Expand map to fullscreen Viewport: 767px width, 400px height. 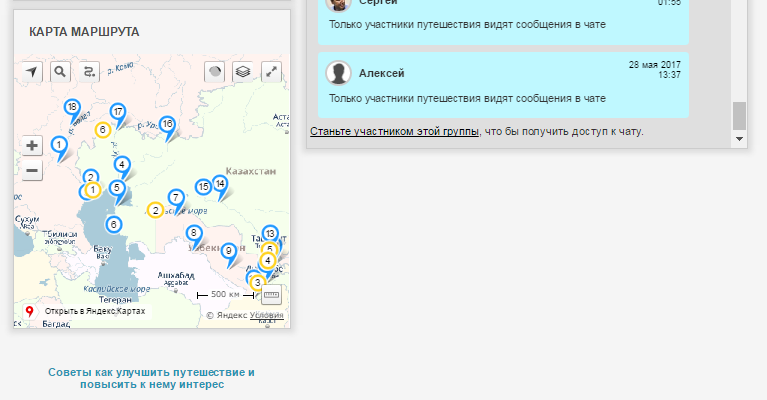click(271, 72)
